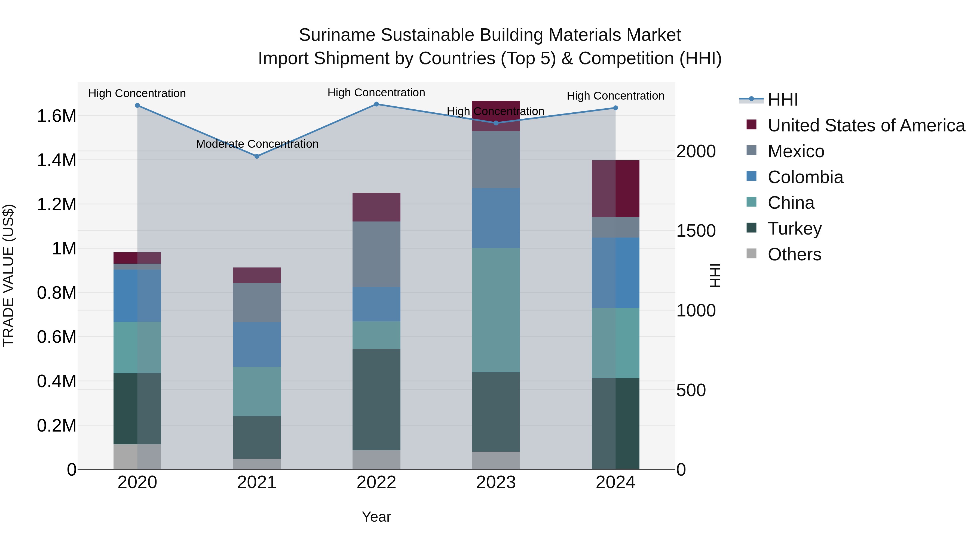Screen dimensions: 980x551
Task: Click the blue Colombia color swatch
Action: [751, 176]
